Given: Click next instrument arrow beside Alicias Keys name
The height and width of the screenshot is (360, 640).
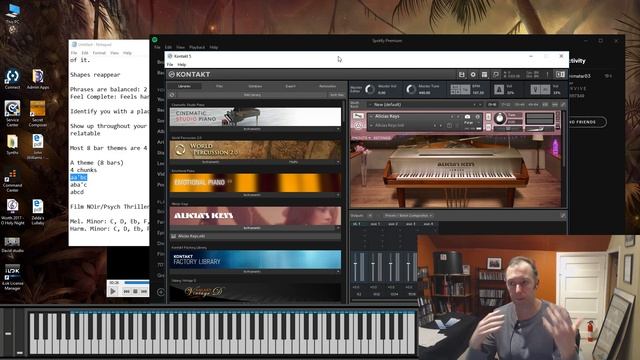Looking at the screenshot, I should pyautogui.click(x=458, y=117).
